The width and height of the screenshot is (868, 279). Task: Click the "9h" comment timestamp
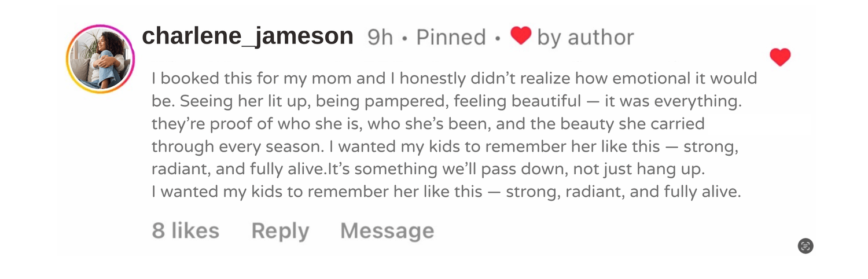tap(380, 38)
